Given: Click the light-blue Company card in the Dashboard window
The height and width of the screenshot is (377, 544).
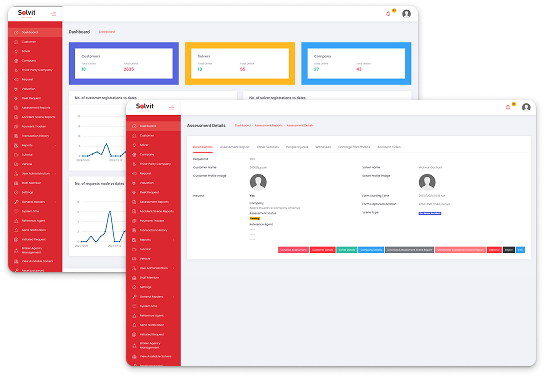Looking at the screenshot, I should click(356, 63).
